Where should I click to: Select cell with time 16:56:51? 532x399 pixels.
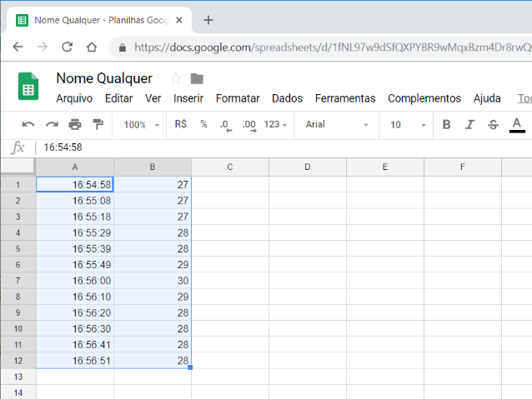(75, 361)
